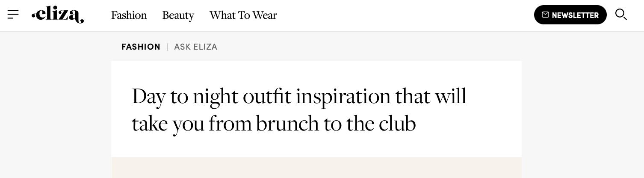This screenshot has width=644, height=178.
Task: Click the 'Day to night outfit' headline
Action: click(x=298, y=96)
